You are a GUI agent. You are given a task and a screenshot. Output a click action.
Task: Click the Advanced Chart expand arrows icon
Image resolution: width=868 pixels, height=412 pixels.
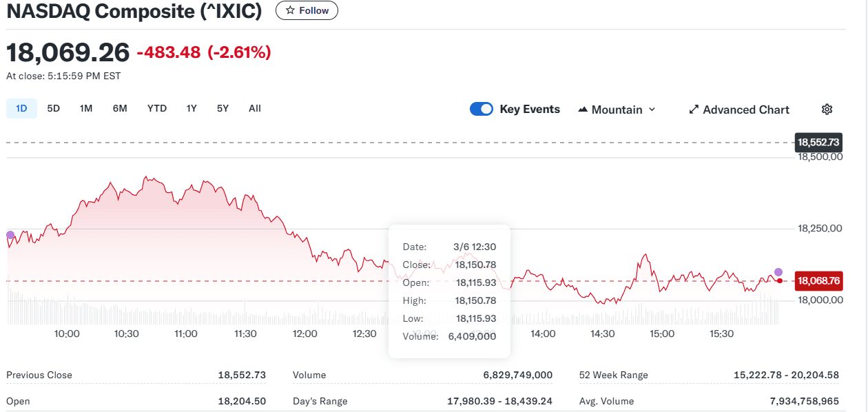tap(694, 110)
